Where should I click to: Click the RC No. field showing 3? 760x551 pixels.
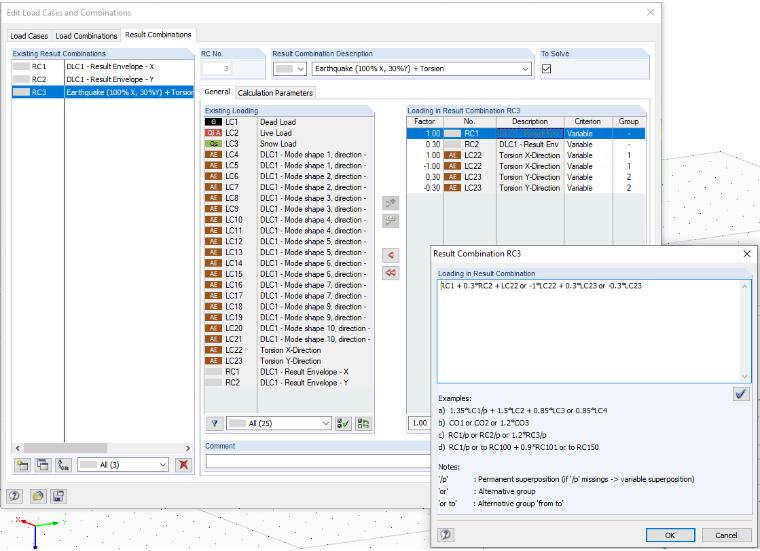coord(217,69)
